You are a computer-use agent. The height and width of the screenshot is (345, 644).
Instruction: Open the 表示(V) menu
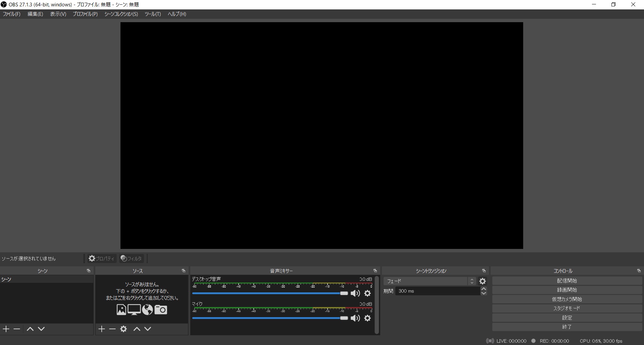(x=58, y=14)
